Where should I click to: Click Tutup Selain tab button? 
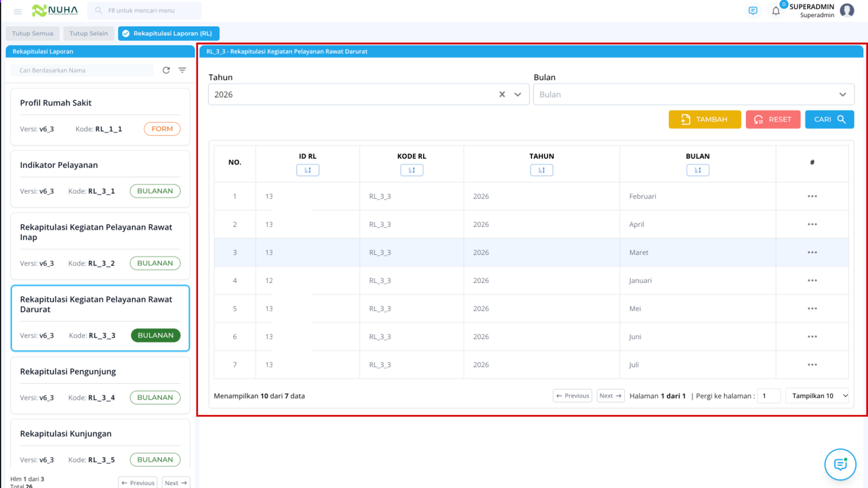coord(88,34)
